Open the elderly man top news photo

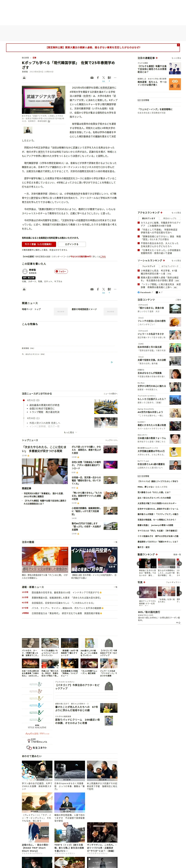pos(45,471)
